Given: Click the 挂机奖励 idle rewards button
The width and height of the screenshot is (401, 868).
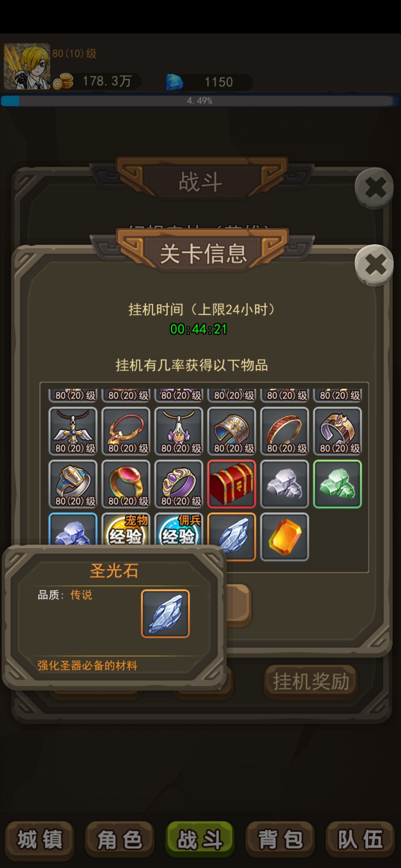Looking at the screenshot, I should point(311,682).
